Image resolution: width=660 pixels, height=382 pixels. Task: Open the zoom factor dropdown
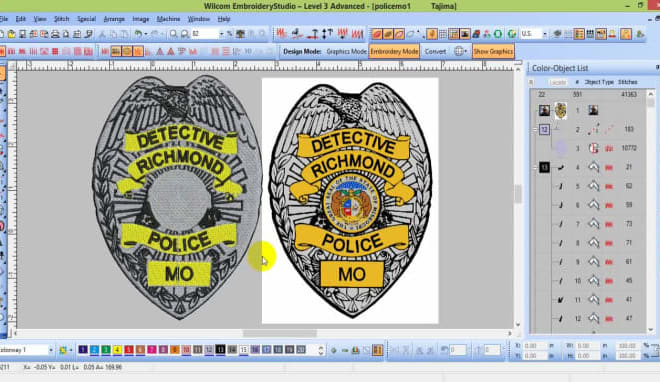click(221, 34)
